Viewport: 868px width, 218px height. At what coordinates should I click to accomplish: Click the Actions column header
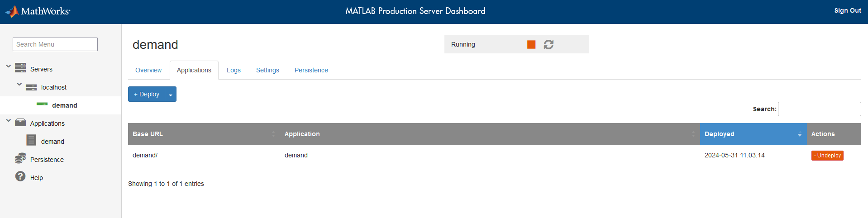[834, 134]
